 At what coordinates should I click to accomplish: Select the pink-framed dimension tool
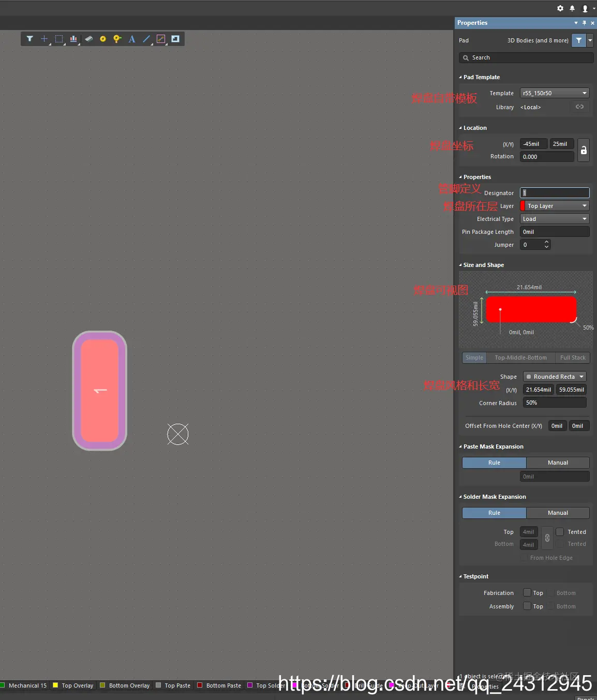click(x=161, y=39)
